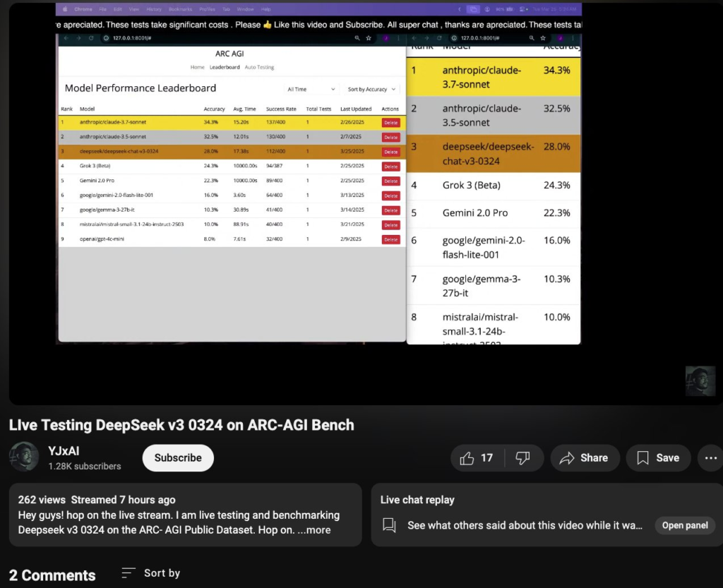Share the video

(x=585, y=458)
